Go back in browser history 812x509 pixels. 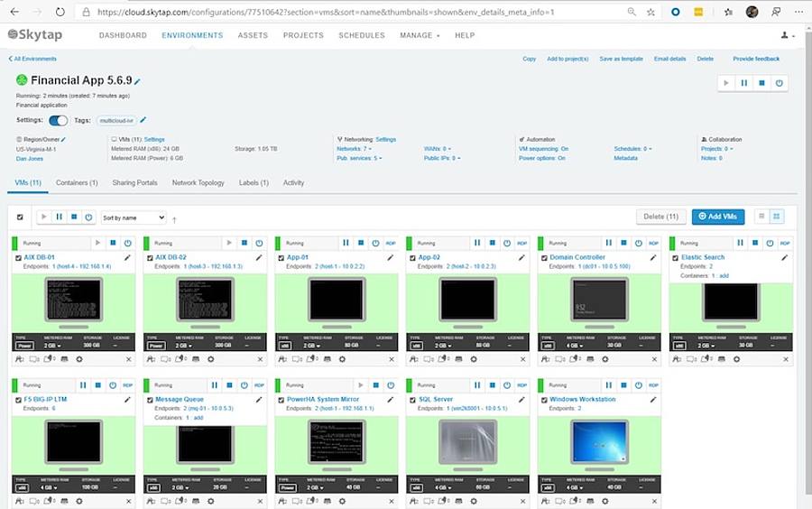14,12
